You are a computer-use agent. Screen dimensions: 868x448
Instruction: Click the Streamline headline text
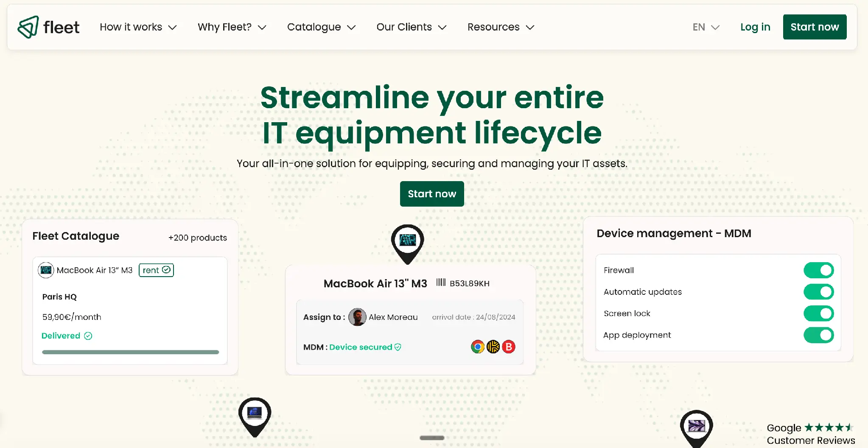[432, 115]
